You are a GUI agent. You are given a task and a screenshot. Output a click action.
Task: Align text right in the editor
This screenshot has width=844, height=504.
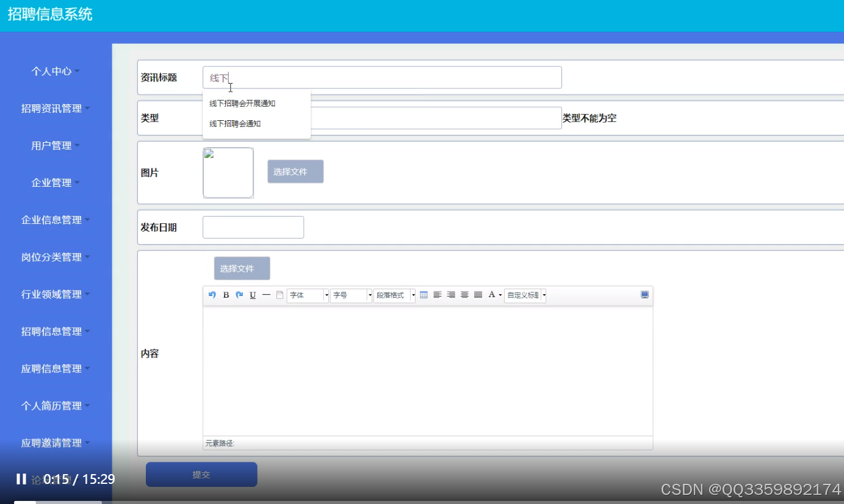451,295
